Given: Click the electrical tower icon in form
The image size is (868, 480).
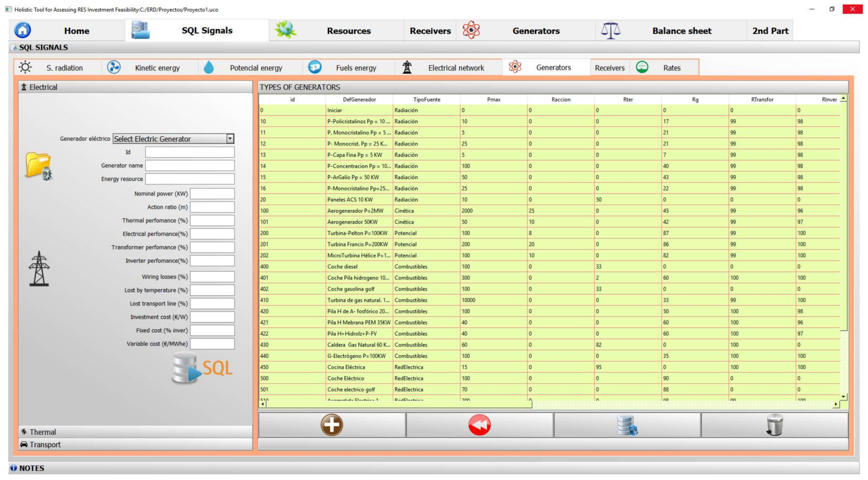Looking at the screenshot, I should [39, 269].
